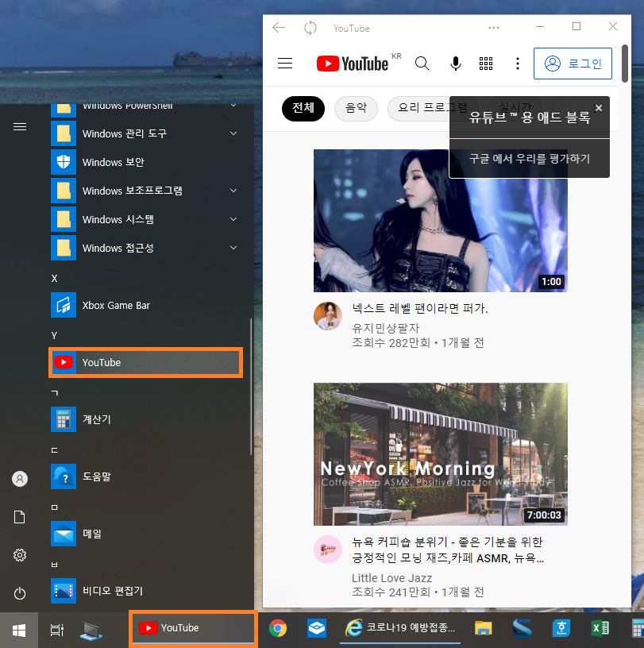Click the Start menu user account icon
The image size is (644, 648).
20,479
